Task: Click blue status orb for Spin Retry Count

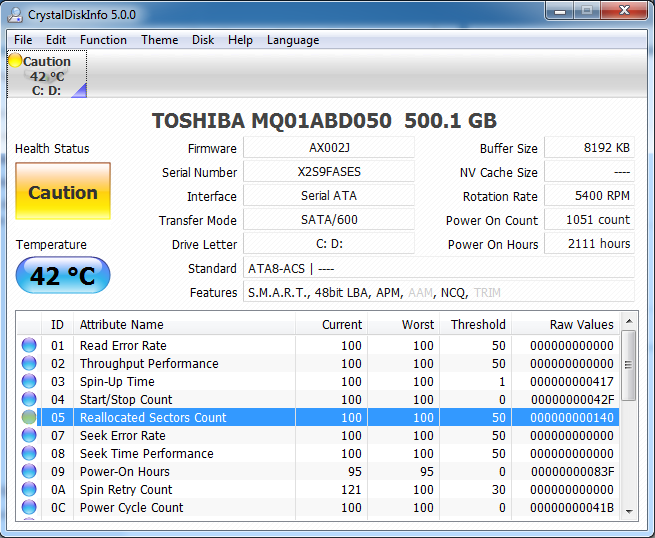Action: tap(29, 490)
